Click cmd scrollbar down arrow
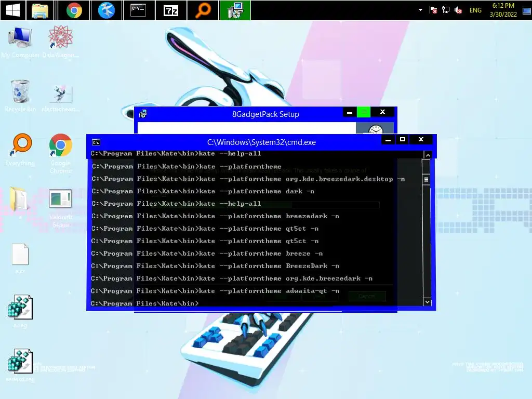 [427, 302]
